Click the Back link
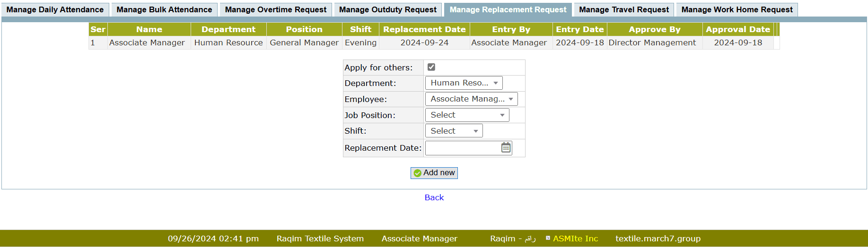Viewport: 868px width, 247px height. 434,197
